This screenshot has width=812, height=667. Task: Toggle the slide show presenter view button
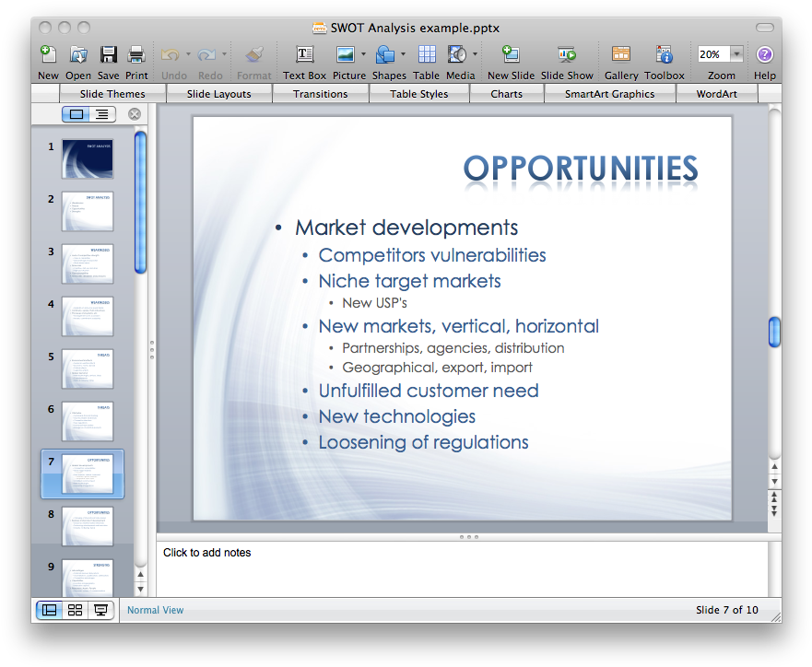point(100,610)
